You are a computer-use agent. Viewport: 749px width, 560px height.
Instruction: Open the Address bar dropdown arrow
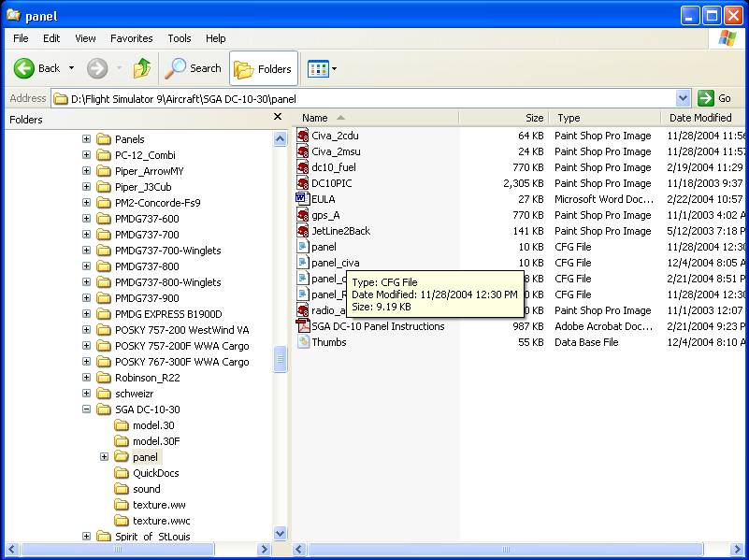[x=683, y=98]
